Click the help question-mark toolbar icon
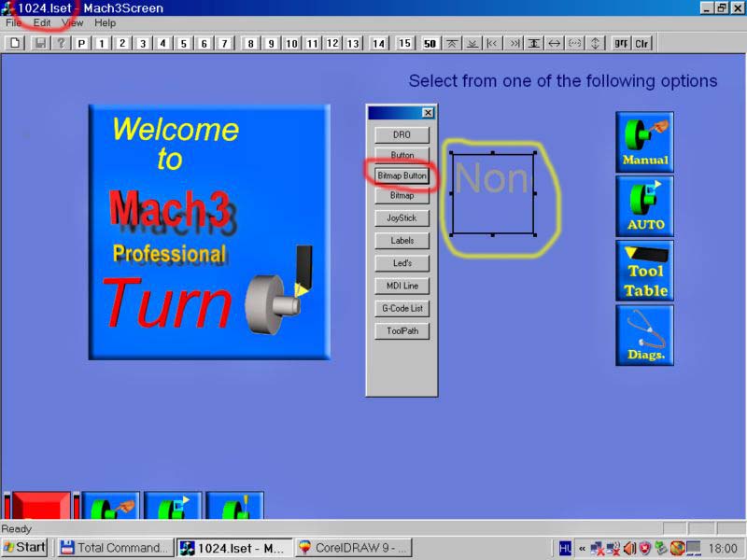The height and width of the screenshot is (560, 747). click(61, 43)
